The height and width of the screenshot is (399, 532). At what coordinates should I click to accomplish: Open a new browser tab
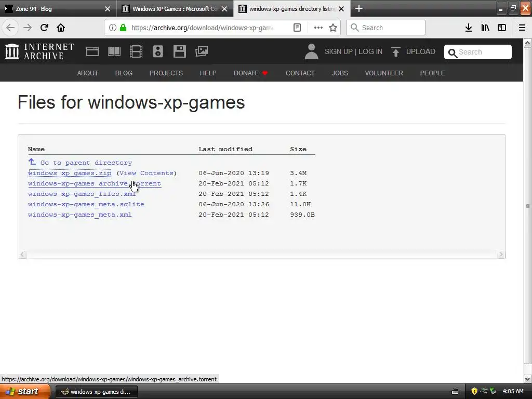coord(359,8)
